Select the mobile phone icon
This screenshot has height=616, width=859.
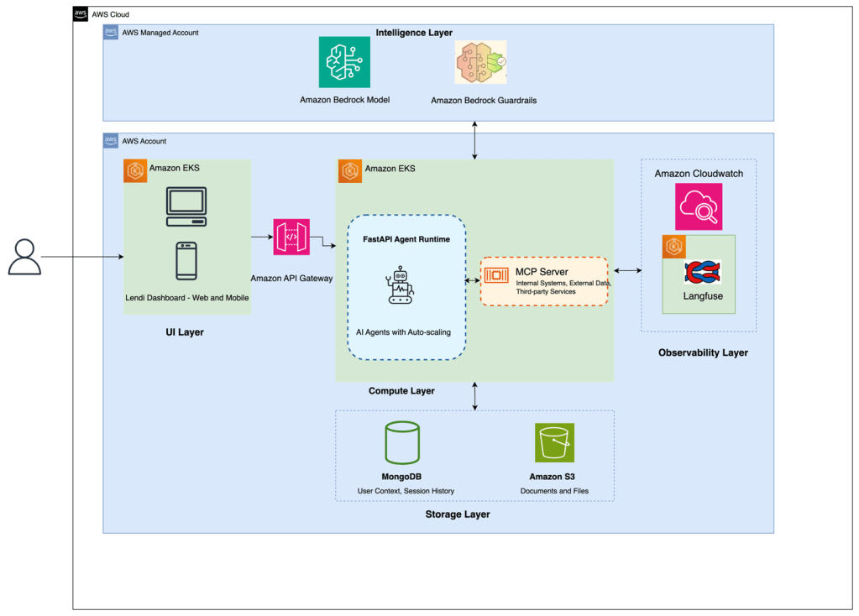186,260
